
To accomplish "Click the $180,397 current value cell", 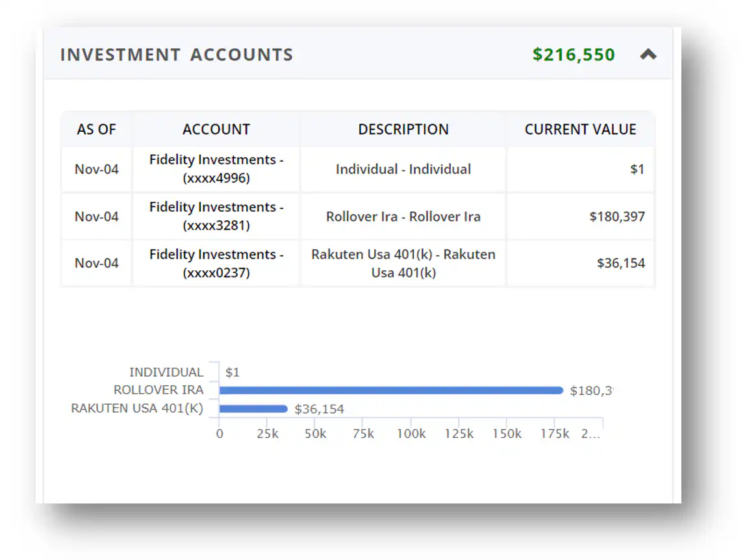I will [x=616, y=216].
